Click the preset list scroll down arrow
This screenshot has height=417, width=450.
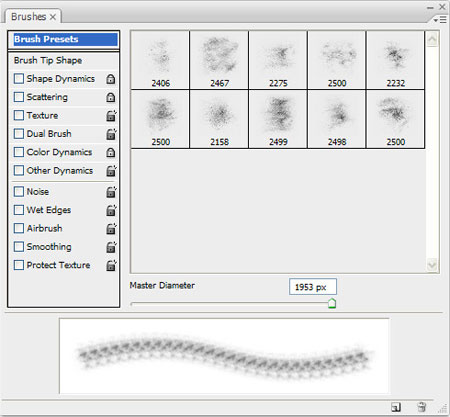[x=432, y=265]
